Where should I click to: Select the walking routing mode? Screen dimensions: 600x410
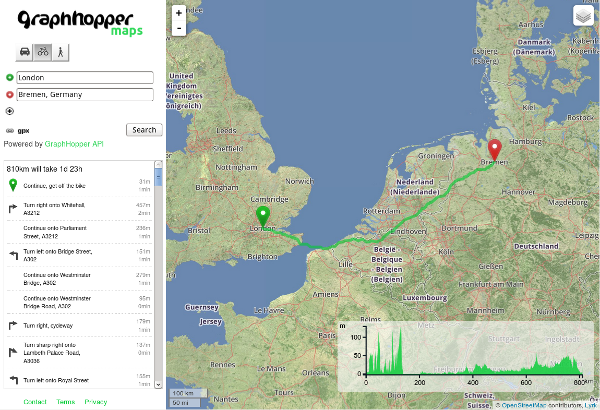pos(60,52)
